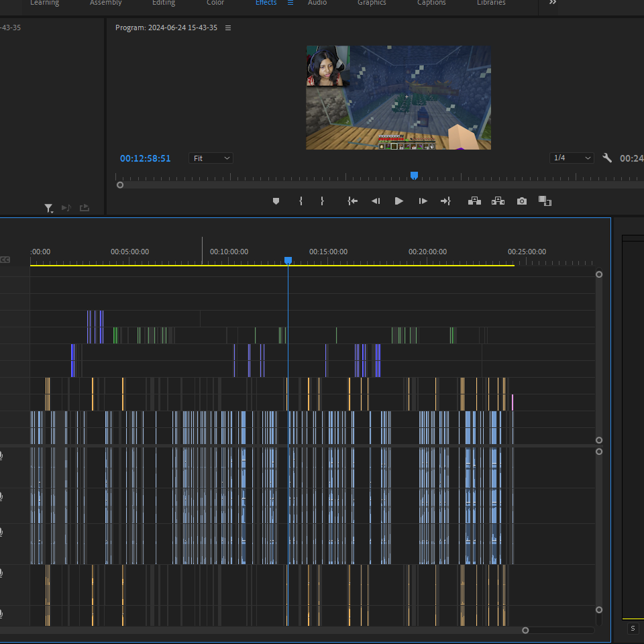Screen dimensions: 644x644
Task: Open the comparison view icon
Action: (x=545, y=201)
